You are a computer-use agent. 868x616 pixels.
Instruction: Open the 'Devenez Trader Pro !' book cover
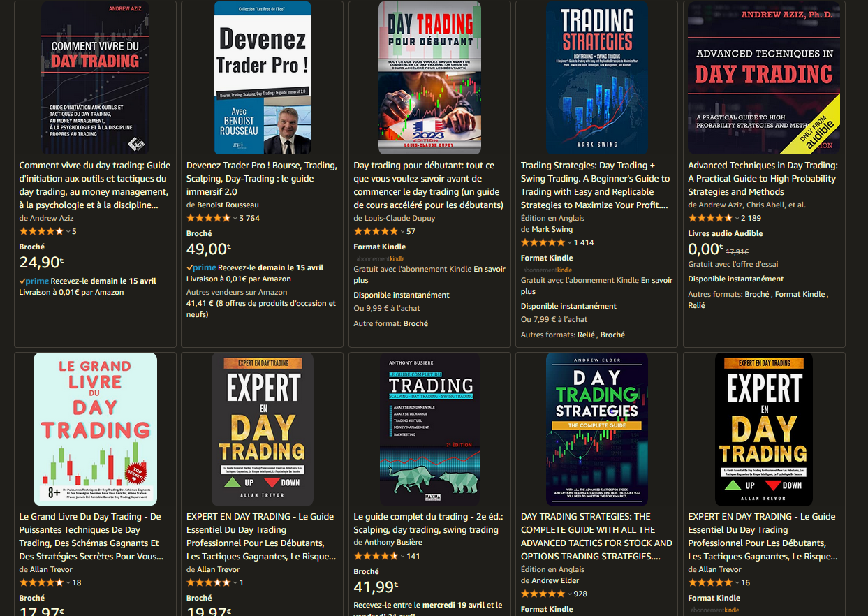(x=263, y=78)
